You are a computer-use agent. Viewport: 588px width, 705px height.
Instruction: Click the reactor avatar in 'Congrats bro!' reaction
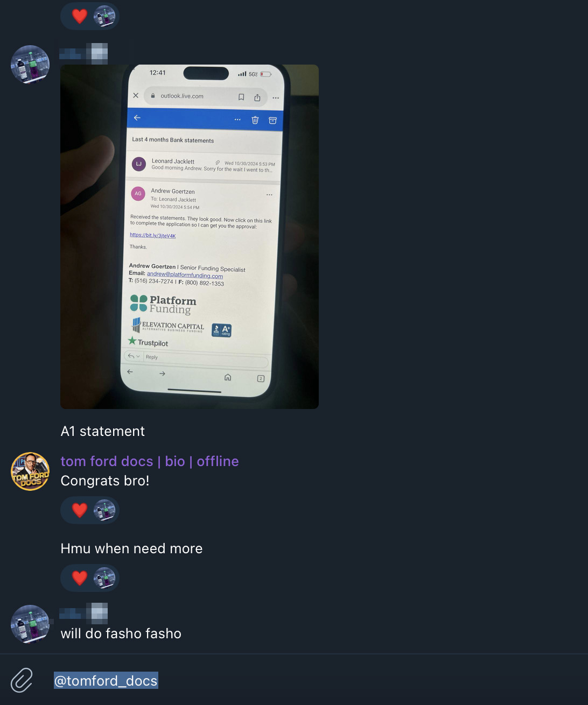click(x=104, y=510)
